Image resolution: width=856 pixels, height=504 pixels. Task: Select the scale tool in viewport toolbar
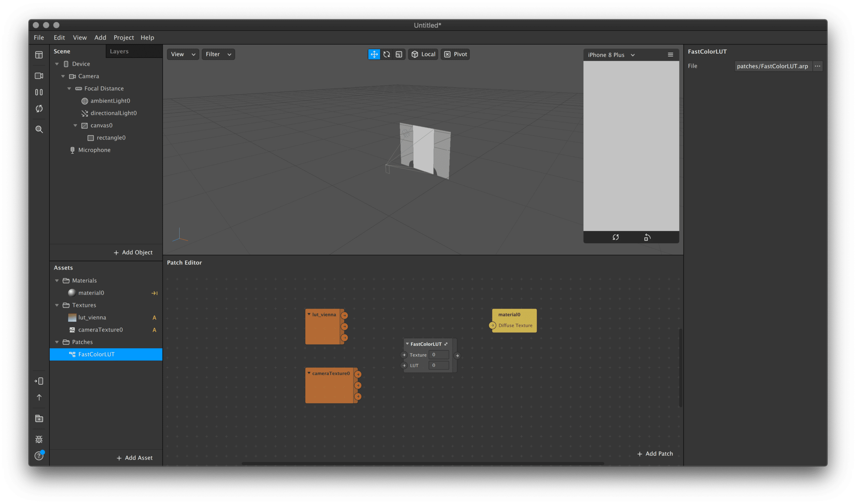click(x=399, y=54)
